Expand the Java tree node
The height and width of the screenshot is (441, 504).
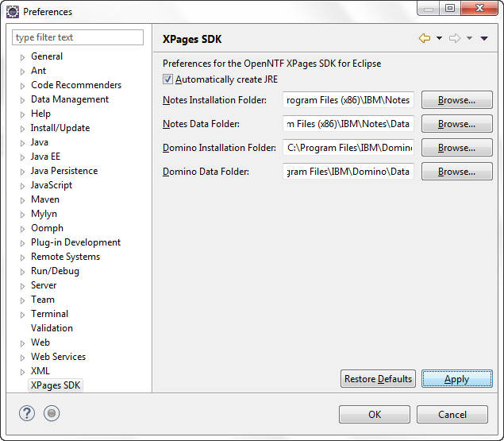point(22,143)
